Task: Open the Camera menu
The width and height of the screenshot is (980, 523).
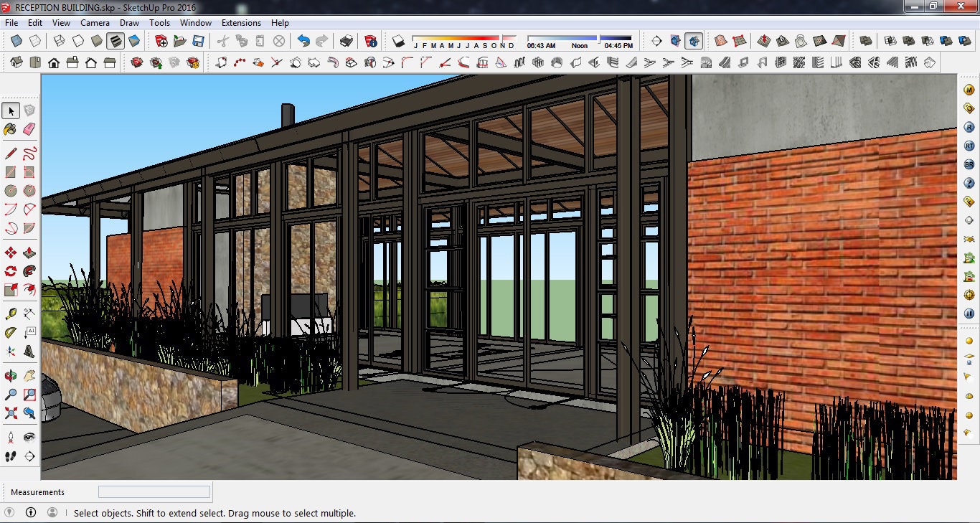Action: 95,22
